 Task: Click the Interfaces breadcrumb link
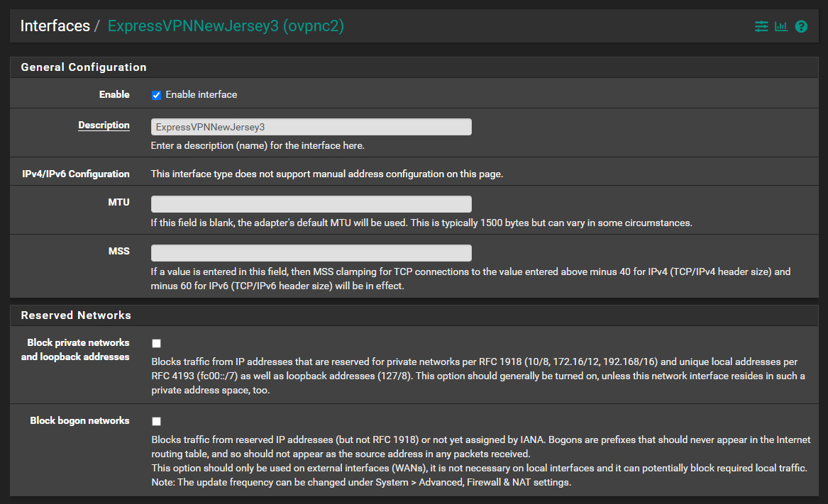click(x=55, y=26)
